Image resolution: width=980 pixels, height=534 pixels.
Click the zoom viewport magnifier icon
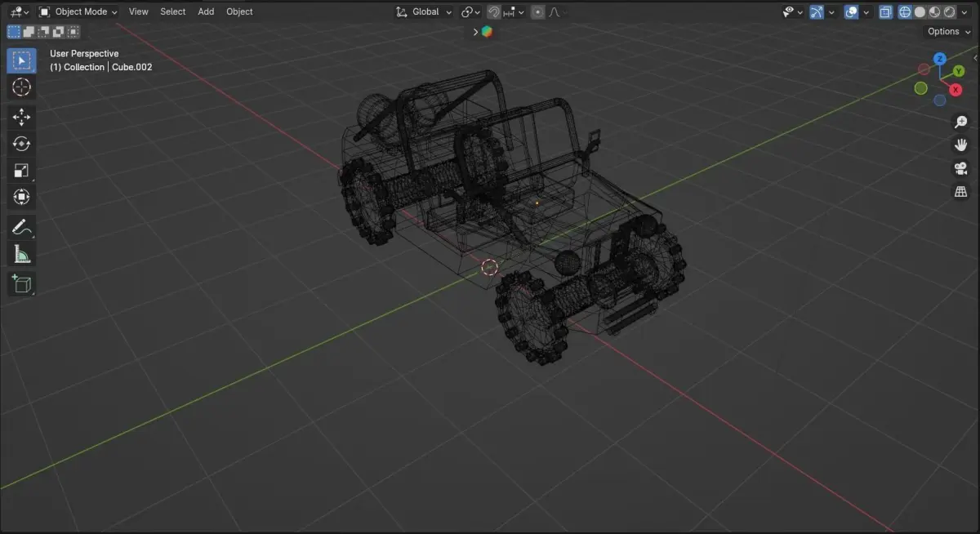tap(961, 122)
